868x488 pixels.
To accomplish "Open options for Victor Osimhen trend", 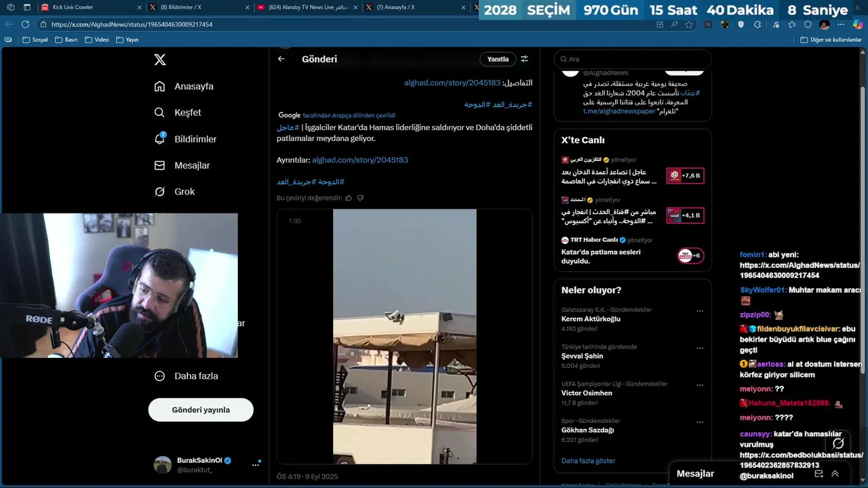I will [x=700, y=385].
